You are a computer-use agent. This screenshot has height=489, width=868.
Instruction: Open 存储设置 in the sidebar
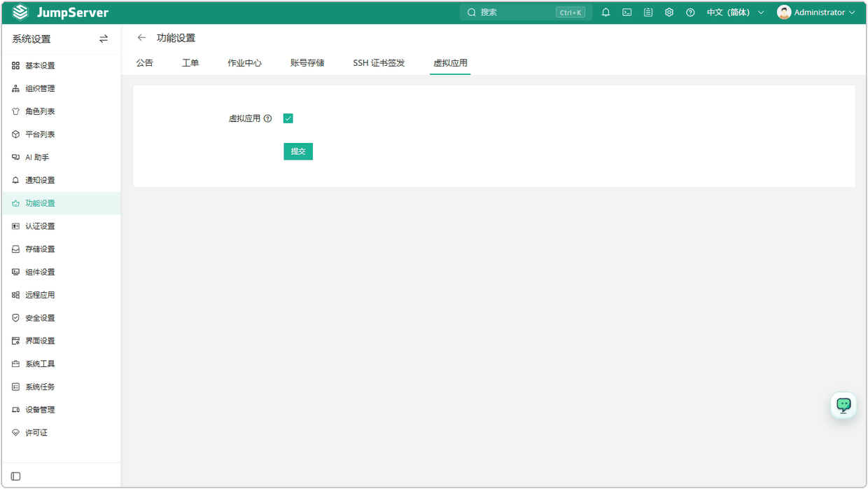pyautogui.click(x=60, y=249)
